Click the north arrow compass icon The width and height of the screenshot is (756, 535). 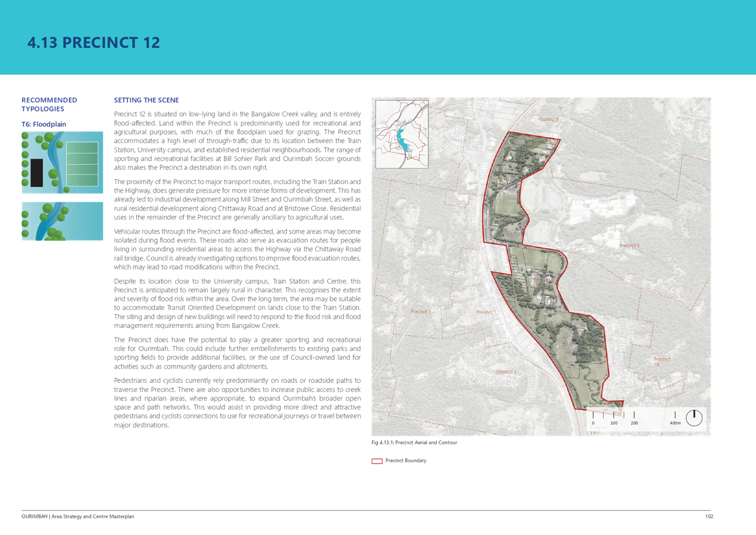[694, 418]
